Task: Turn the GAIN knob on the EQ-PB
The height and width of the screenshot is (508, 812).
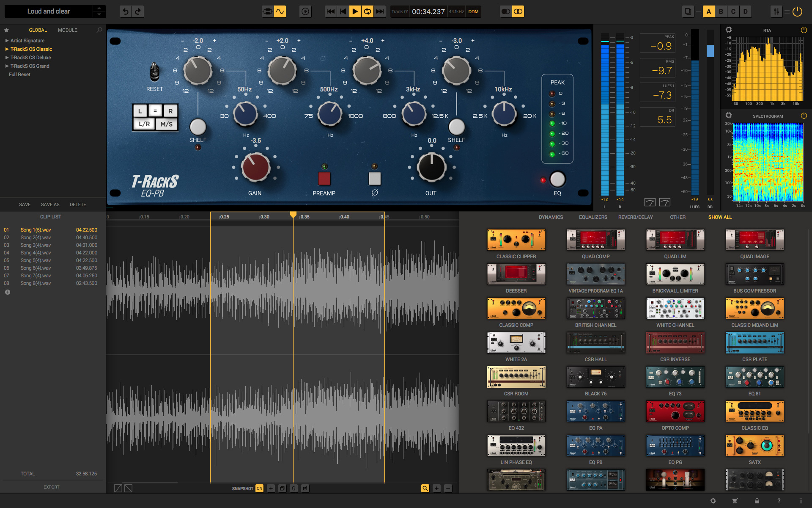Action: coord(255,168)
